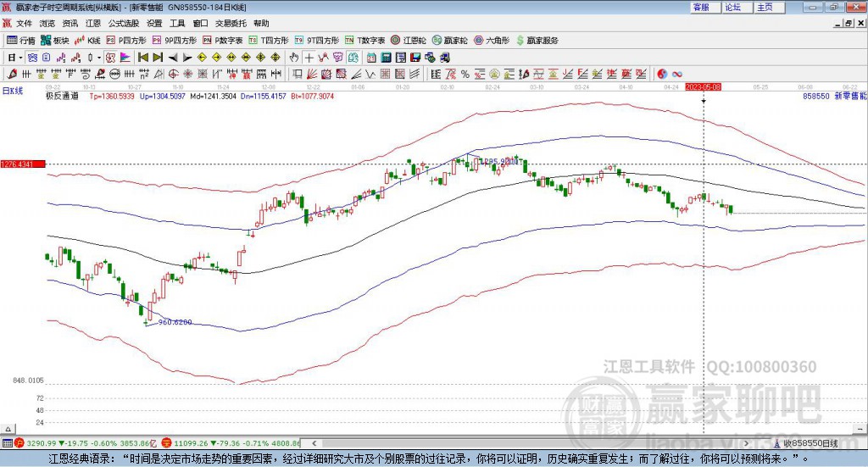
Task: Open the 资讯 menu
Action: (70, 23)
